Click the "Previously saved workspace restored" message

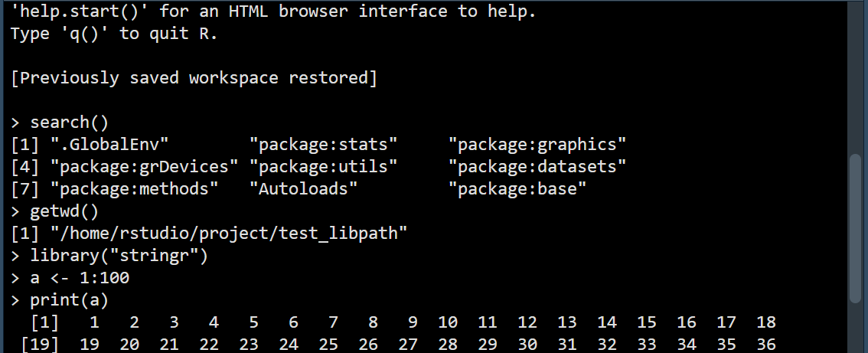(194, 78)
